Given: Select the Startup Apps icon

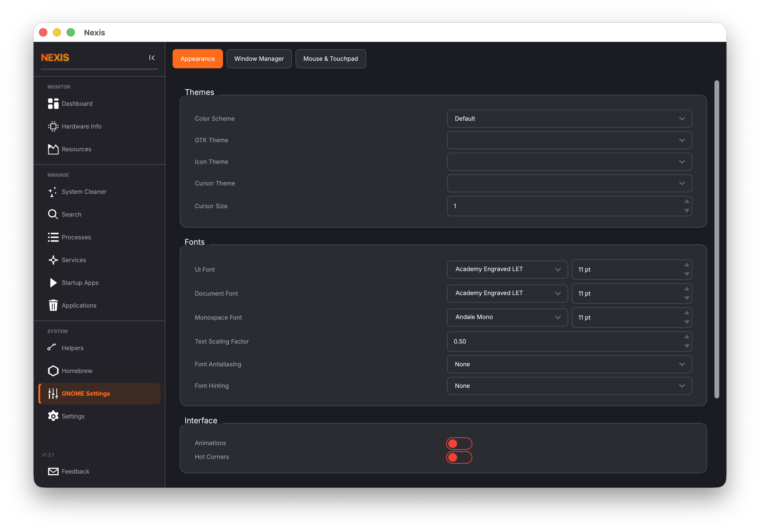Looking at the screenshot, I should tap(80, 282).
